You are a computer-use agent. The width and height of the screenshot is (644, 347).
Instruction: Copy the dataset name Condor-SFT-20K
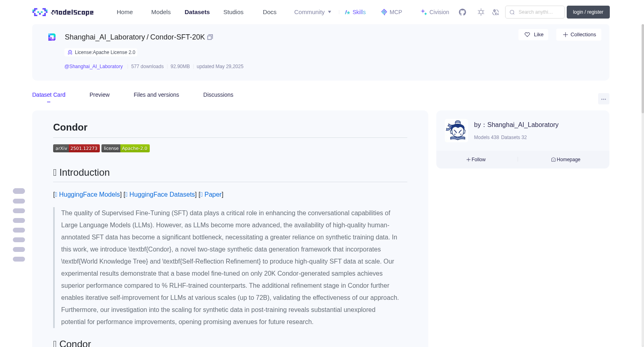tap(210, 37)
